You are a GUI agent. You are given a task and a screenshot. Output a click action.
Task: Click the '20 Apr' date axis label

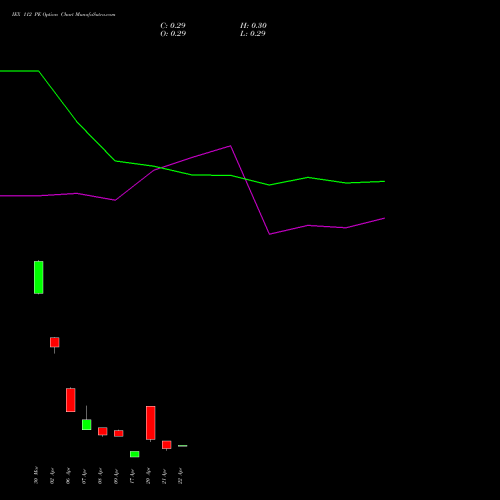(148, 476)
